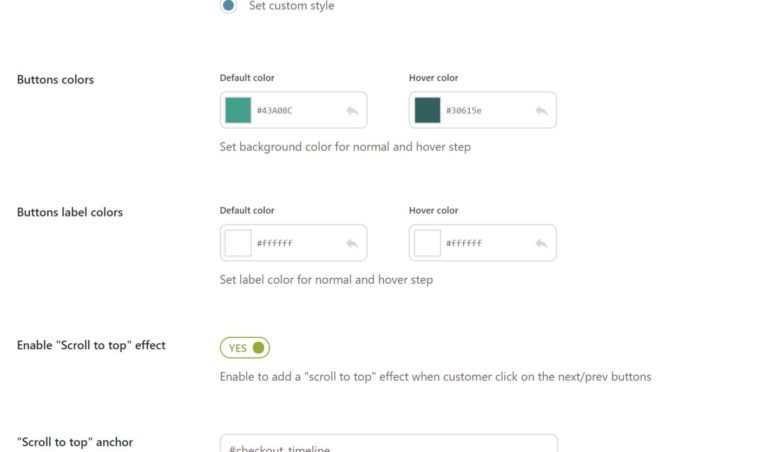Click the Enable "Scroll to top" effect label
The width and height of the screenshot is (769, 452).
91,345
